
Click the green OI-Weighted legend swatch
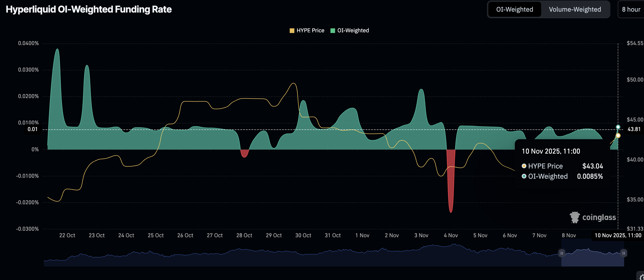[332, 30]
